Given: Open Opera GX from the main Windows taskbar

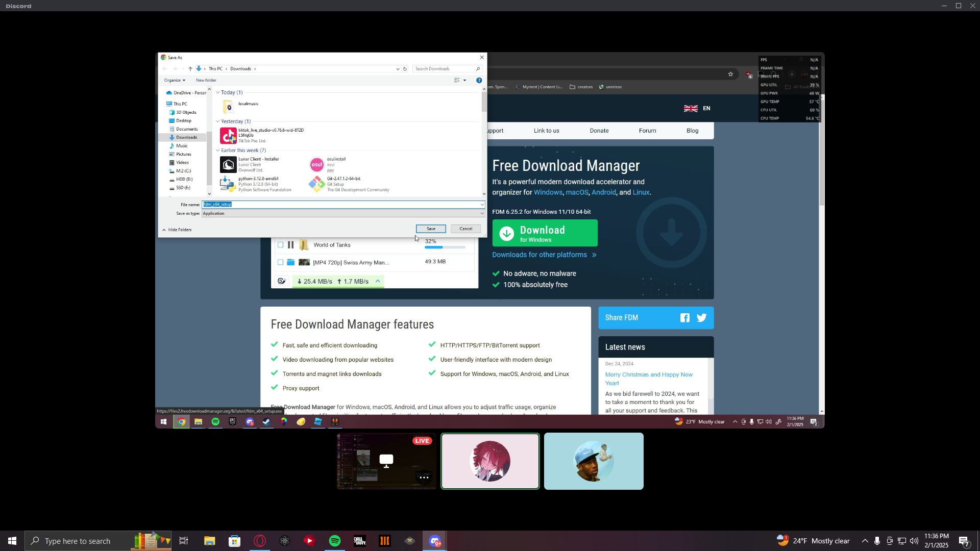Looking at the screenshot, I should (260, 541).
